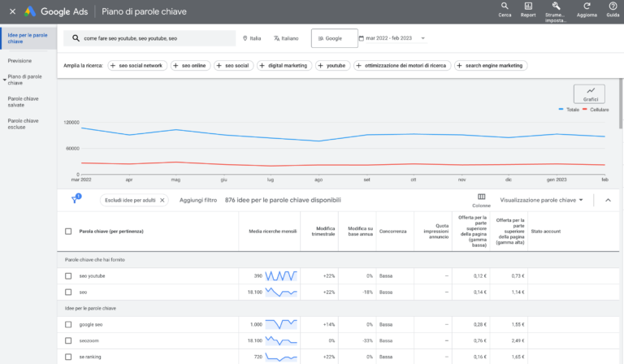Open Parole chiave salvate in sidebar
The width and height of the screenshot is (624, 364).
tap(23, 102)
